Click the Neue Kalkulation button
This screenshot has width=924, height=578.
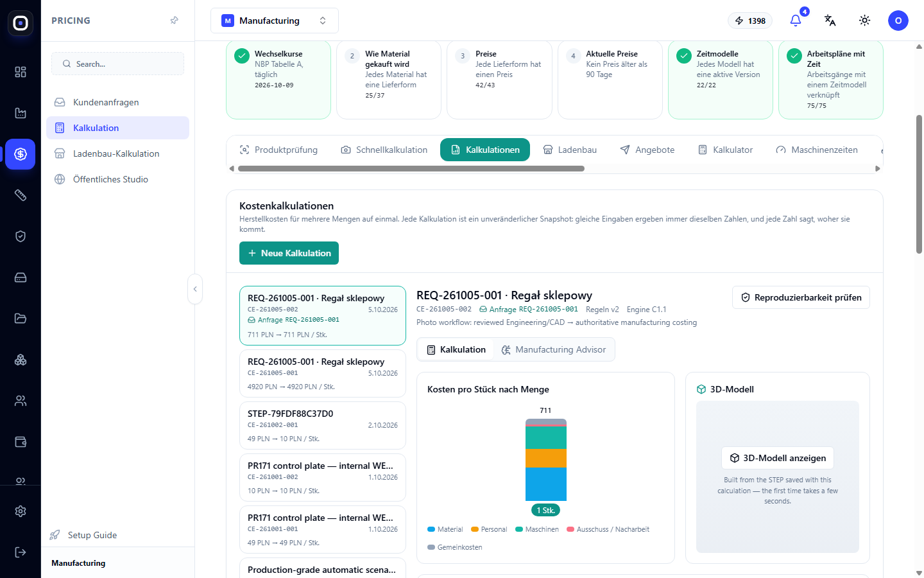(289, 253)
